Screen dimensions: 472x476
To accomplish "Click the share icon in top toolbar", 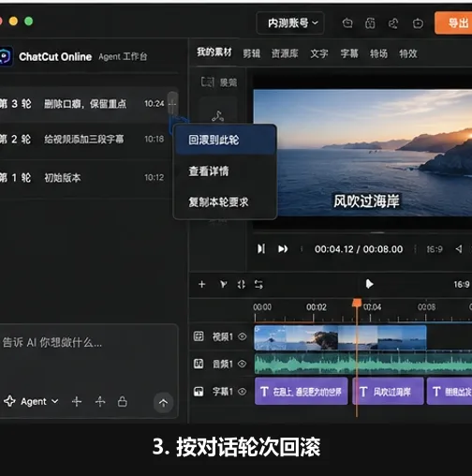I will [x=393, y=23].
